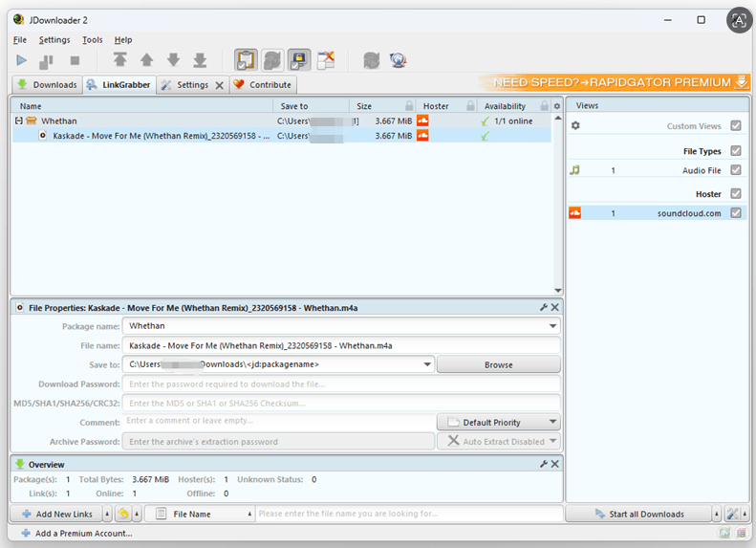Viewport: 756px width, 548px height.
Task: Expand Add New Links options arrow
Action: click(107, 514)
